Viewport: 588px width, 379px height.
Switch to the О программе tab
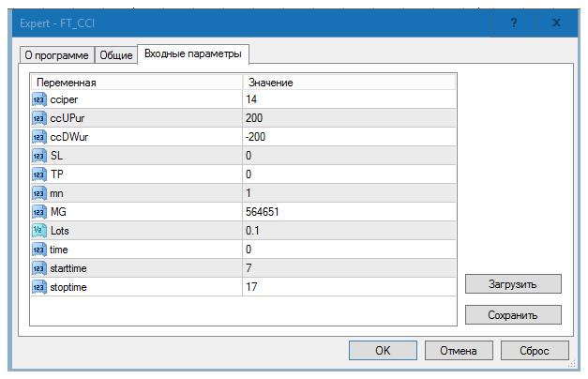pyautogui.click(x=56, y=55)
